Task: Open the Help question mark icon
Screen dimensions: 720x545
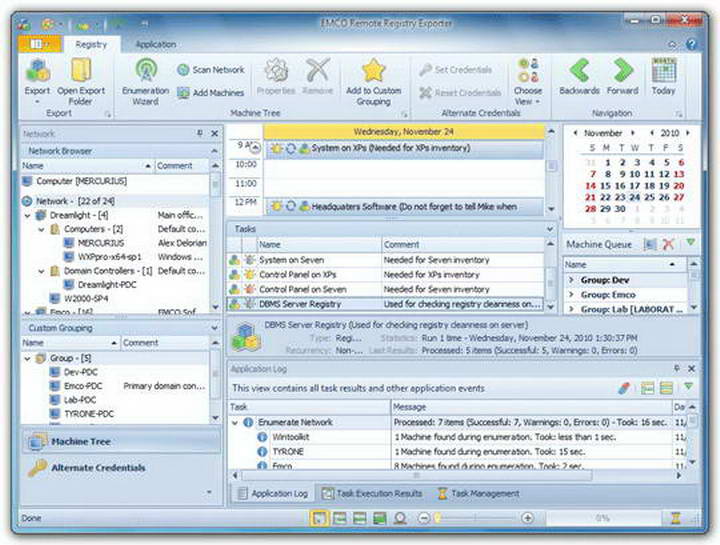Action: click(691, 45)
